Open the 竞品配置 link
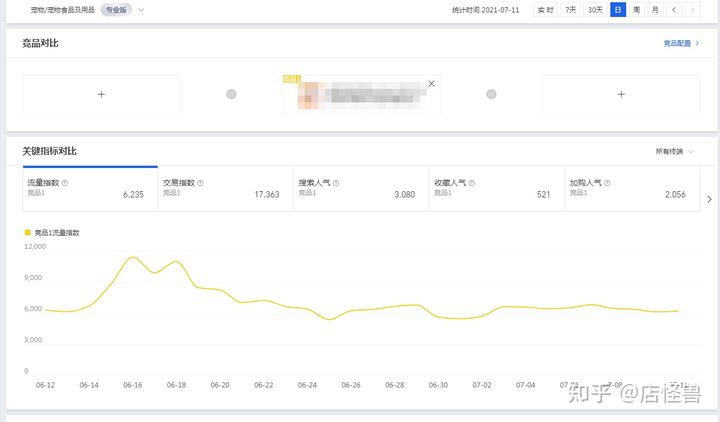720x422 pixels. coord(681,43)
